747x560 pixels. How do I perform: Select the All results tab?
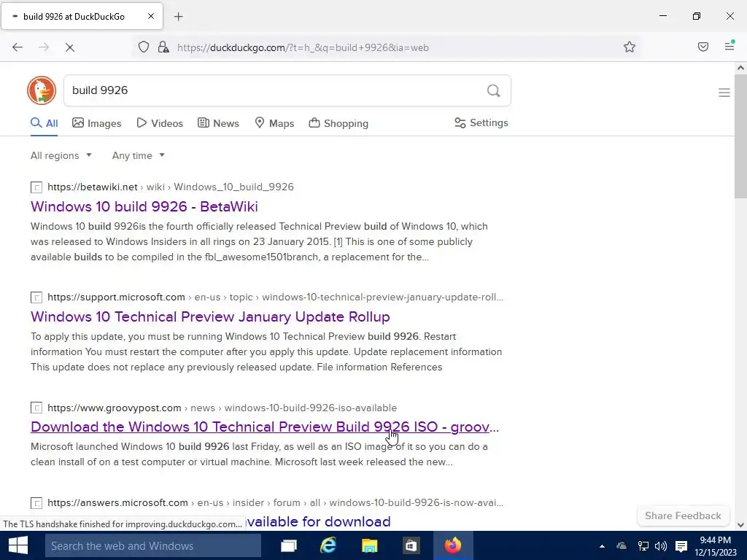click(44, 123)
